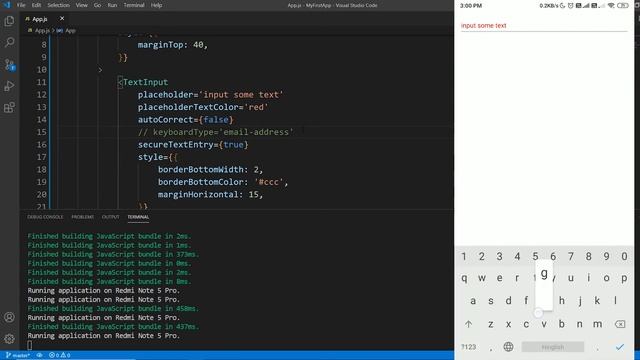Image resolution: width=640 pixels, height=360 pixels.
Task: Tap the alarm clock icon in phone status bar
Action: coord(571,6)
